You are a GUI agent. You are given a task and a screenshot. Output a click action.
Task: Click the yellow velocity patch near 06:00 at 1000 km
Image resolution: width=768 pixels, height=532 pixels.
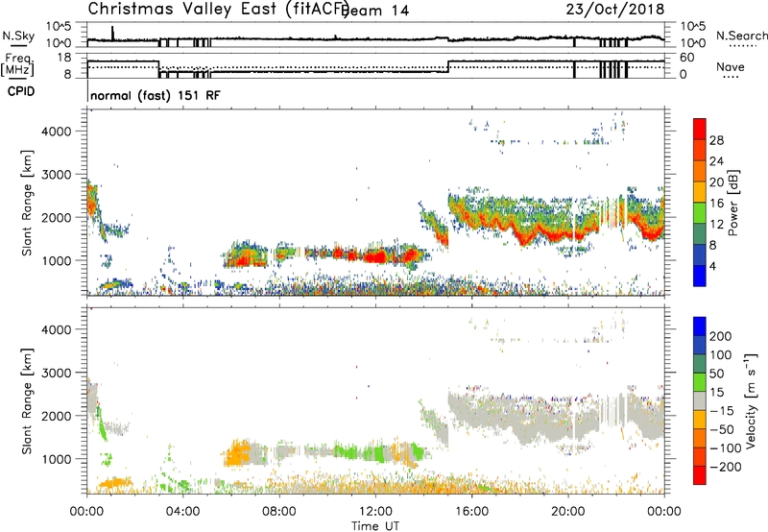coord(236,453)
